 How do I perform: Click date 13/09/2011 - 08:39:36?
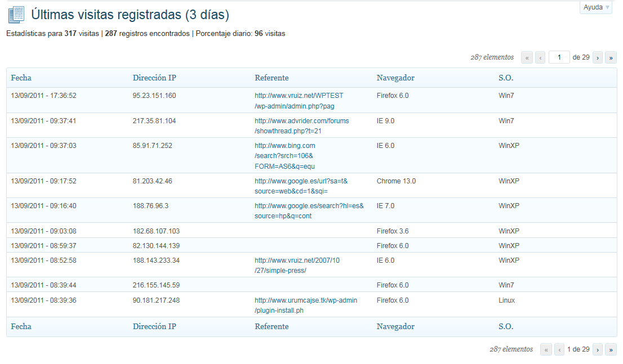(x=44, y=300)
